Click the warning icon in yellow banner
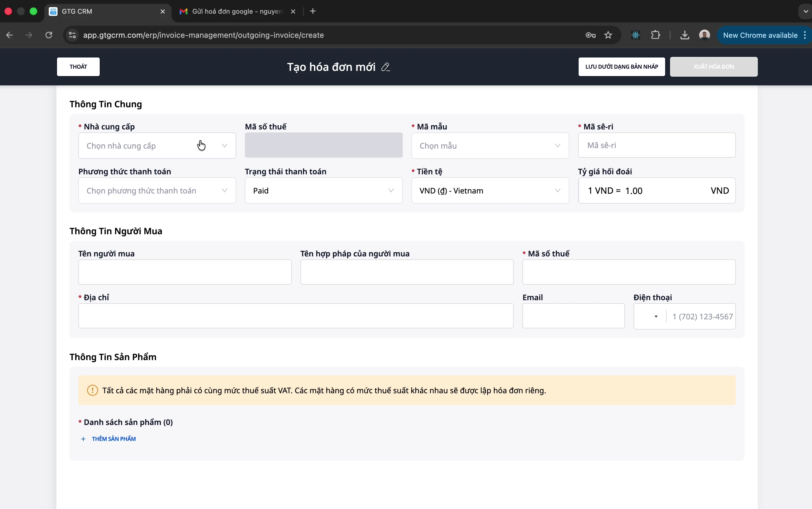 pos(92,390)
